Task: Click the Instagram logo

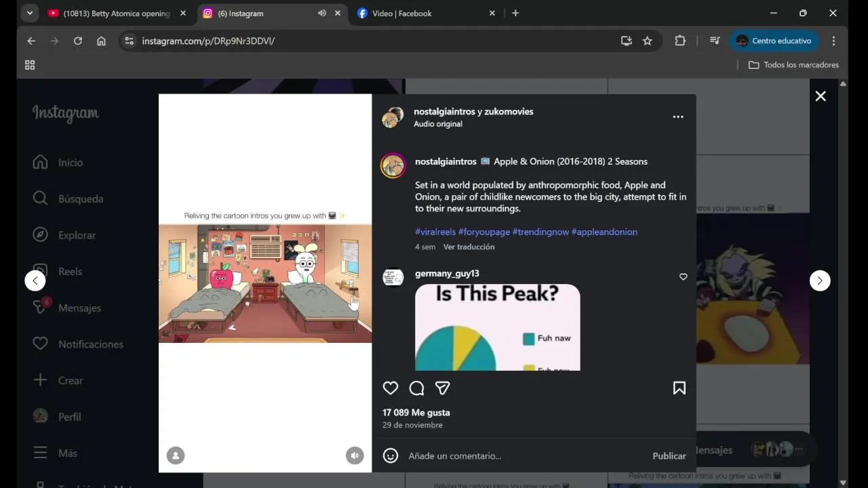Action: [66, 113]
